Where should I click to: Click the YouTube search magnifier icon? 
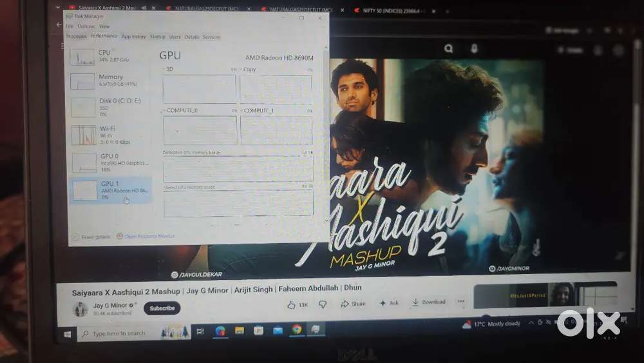click(x=449, y=48)
